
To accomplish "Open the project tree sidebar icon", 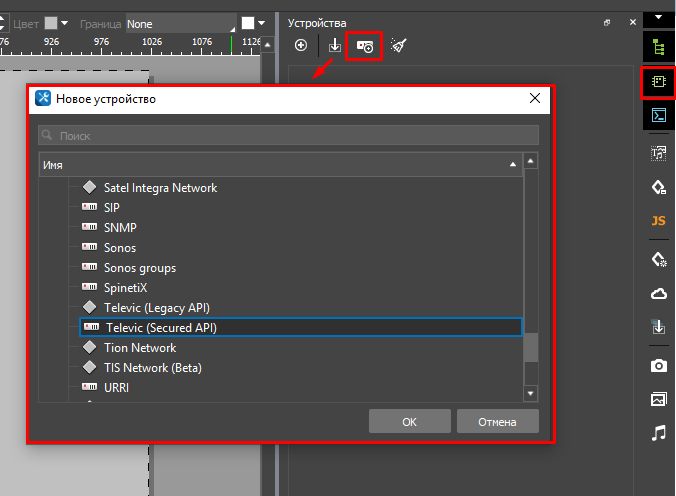I will point(658,46).
